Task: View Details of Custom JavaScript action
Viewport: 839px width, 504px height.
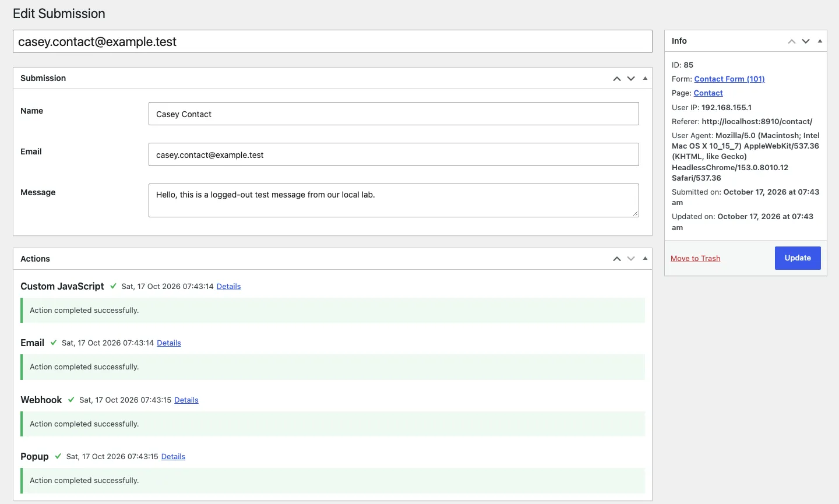Action: tap(228, 287)
